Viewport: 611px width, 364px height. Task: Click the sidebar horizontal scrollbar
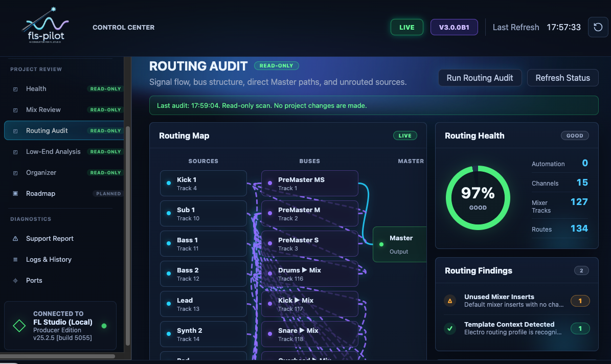tap(57, 356)
